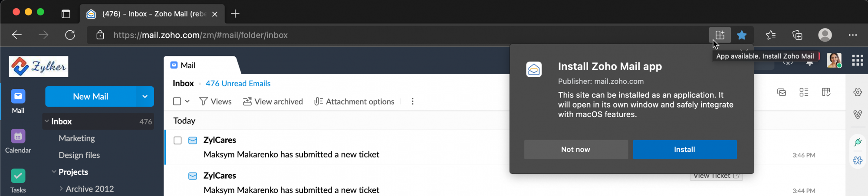Image resolution: width=868 pixels, height=196 pixels.
Task: Expand the Archive 2012 folder
Action: pyautogui.click(x=61, y=189)
